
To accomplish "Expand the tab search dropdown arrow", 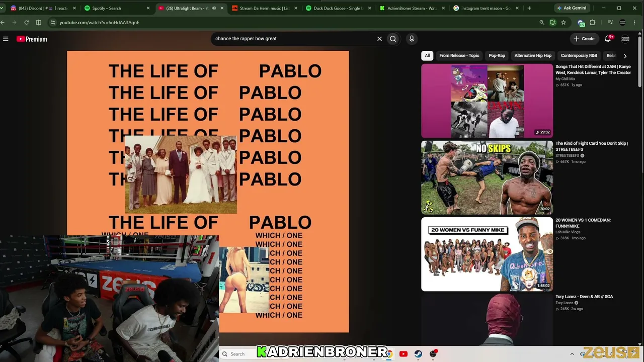I will [3, 8].
